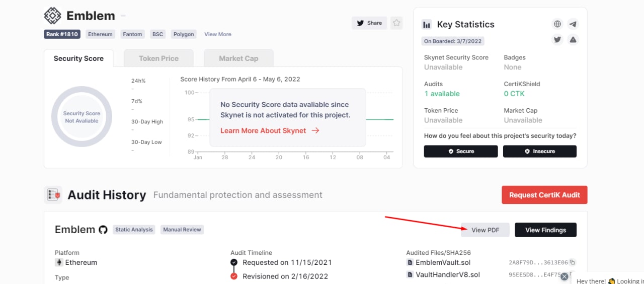Switch to the Market Cap tab
The height and width of the screenshot is (284, 644).
click(238, 58)
